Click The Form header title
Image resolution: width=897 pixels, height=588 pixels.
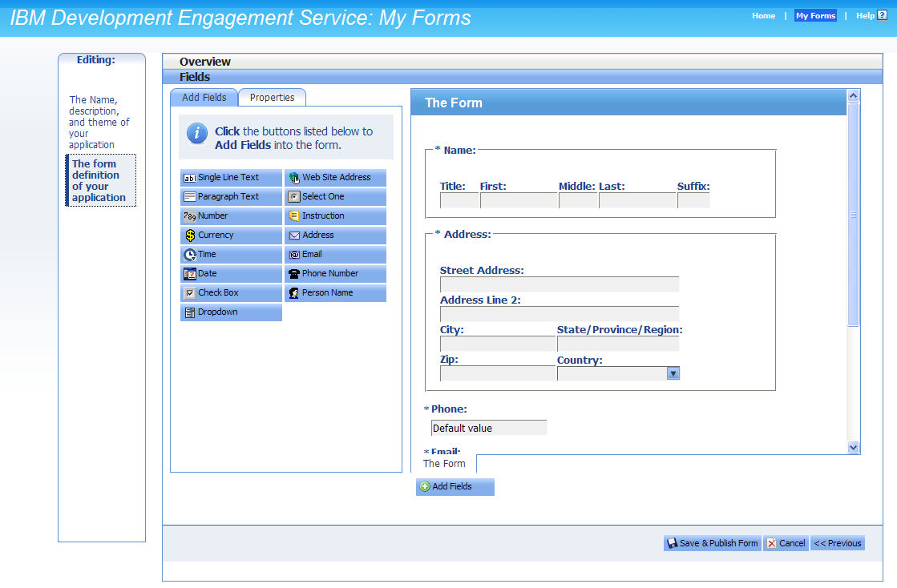[x=454, y=103]
